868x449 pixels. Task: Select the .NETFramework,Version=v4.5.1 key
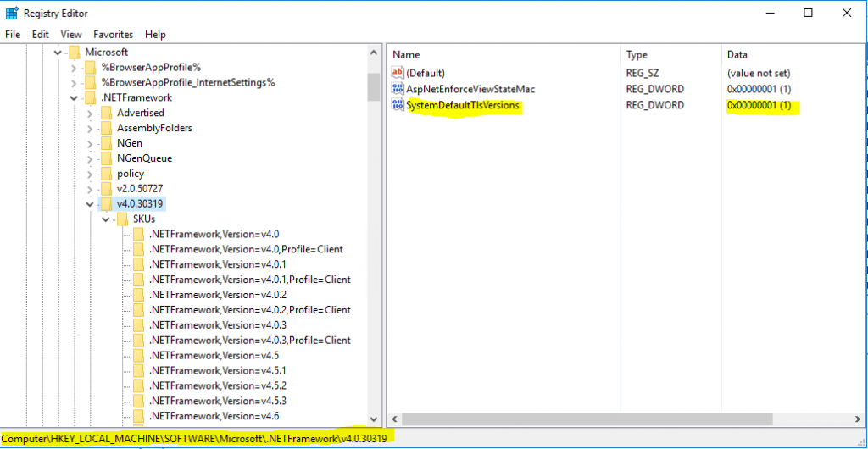[218, 370]
